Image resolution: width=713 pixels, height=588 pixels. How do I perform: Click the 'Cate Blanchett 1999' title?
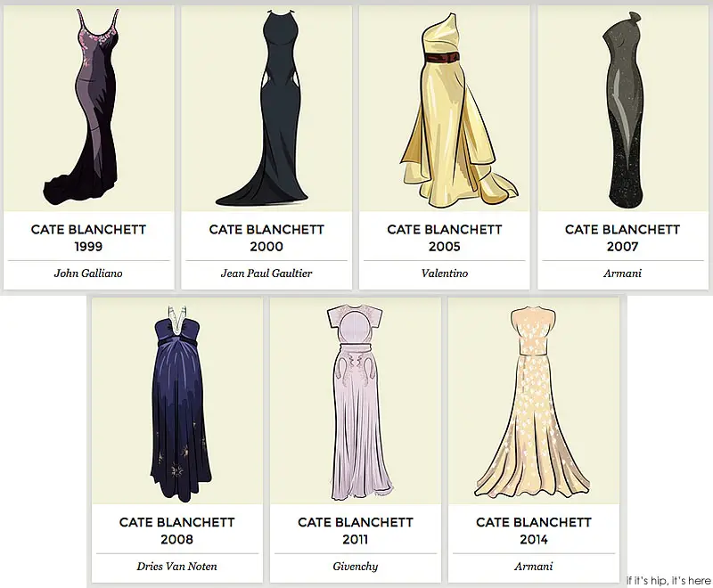[x=88, y=238]
